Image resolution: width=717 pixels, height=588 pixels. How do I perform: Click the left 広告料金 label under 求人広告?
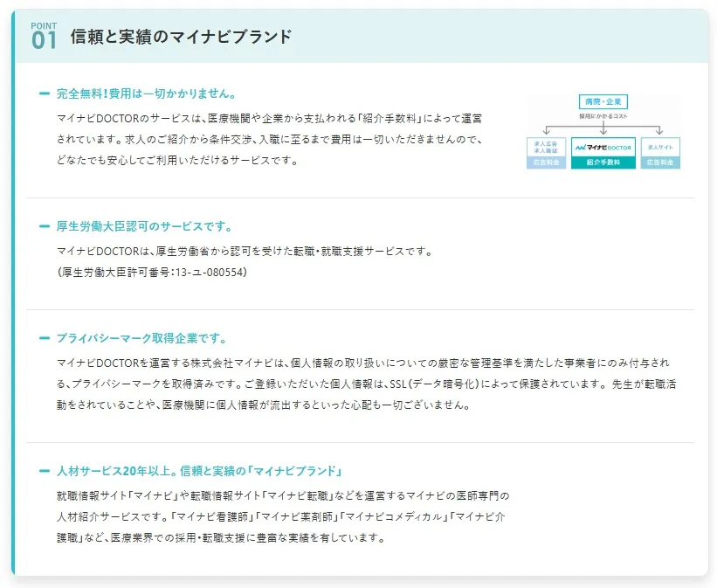547,163
